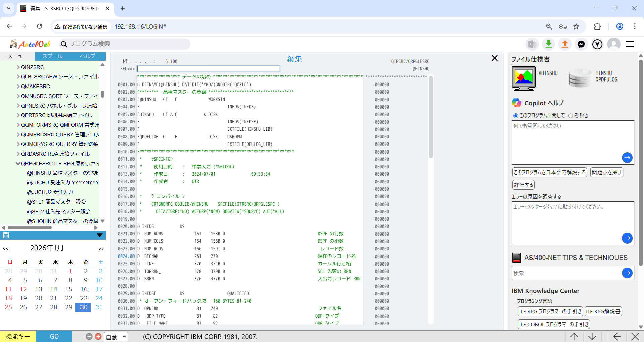Switch to the ヘルプ tab
The image size is (644, 342).
88,56
